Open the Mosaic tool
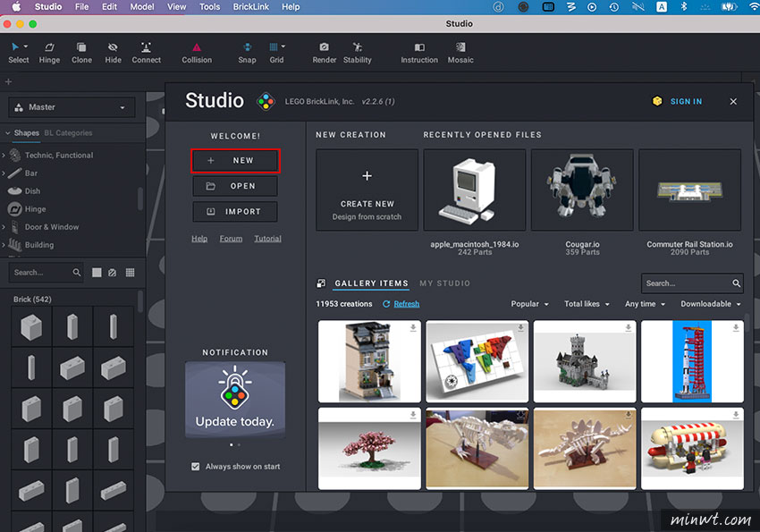The width and height of the screenshot is (760, 532). click(460, 54)
